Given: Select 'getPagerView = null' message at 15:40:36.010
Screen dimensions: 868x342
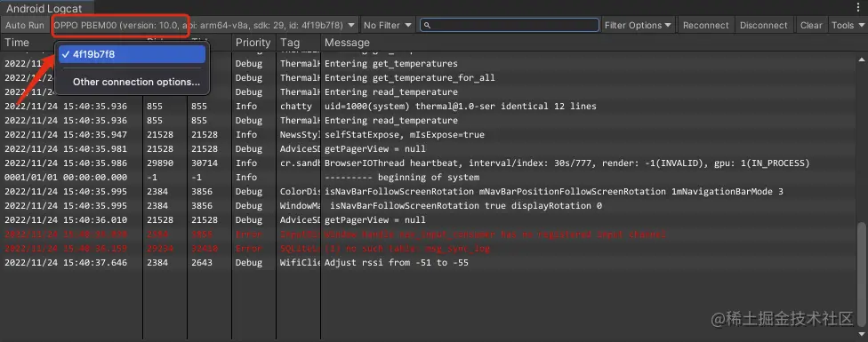Looking at the screenshot, I should 374,220.
